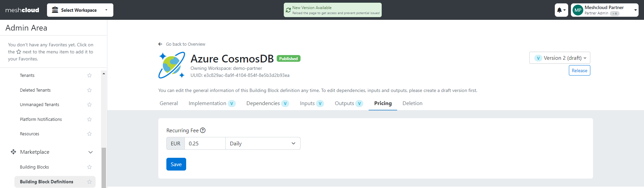
Task: Open Deleted Tenants in the sidebar
Action: click(35, 90)
